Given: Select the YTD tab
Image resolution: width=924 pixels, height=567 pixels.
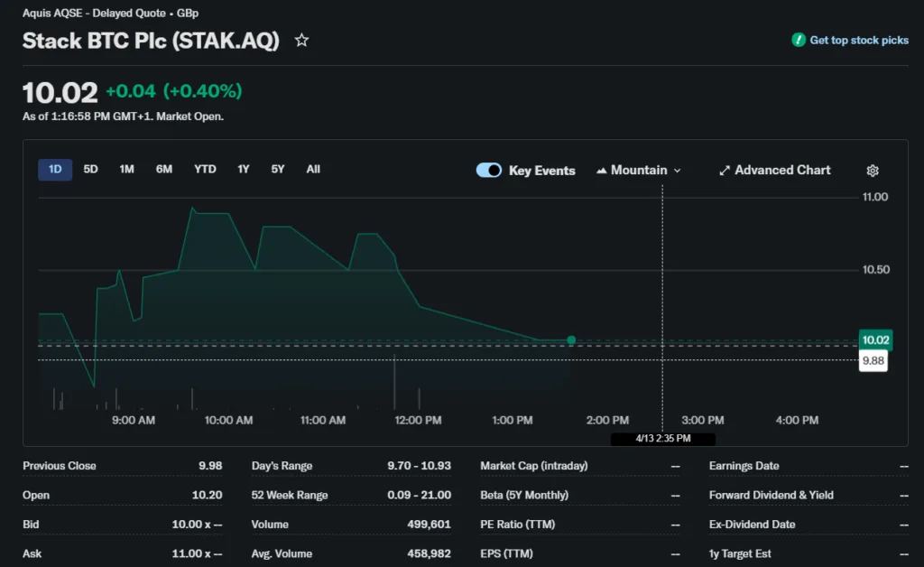Looking at the screenshot, I should 205,169.
